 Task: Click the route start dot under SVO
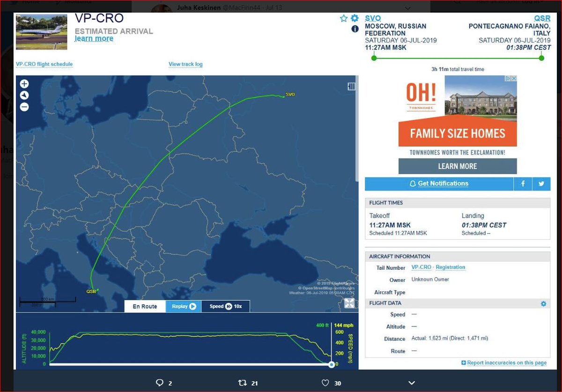[x=374, y=58]
